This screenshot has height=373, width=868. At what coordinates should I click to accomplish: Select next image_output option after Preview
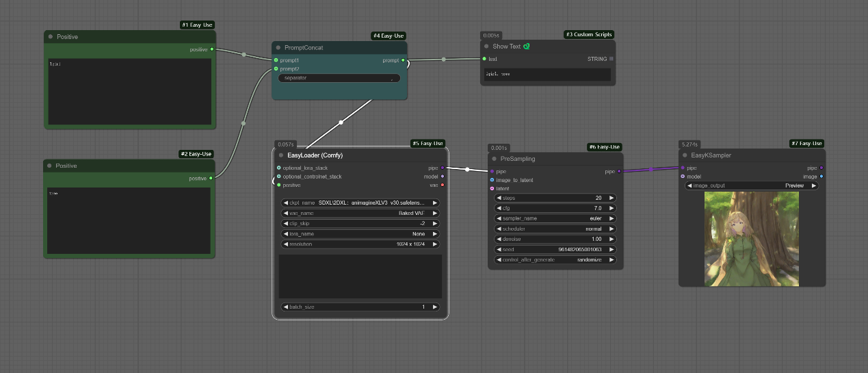point(814,185)
